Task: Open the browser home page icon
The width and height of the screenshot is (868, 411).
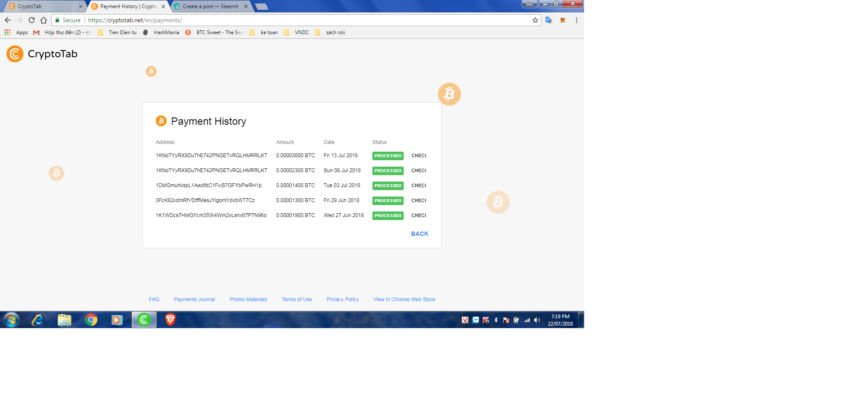Action: pyautogui.click(x=44, y=20)
